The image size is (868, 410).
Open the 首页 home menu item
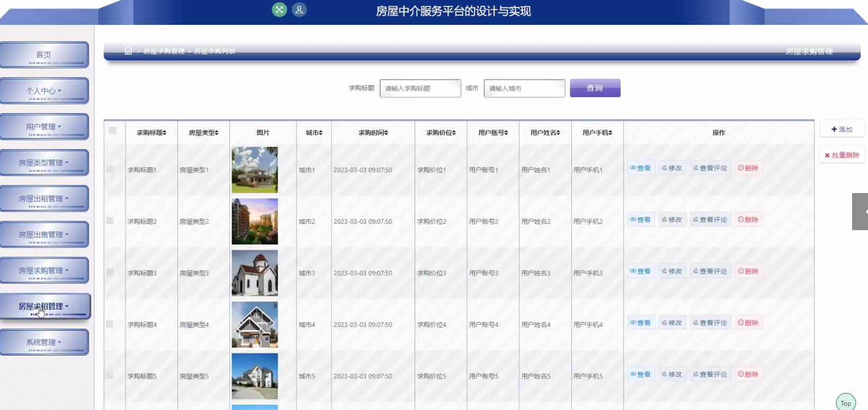pyautogui.click(x=44, y=55)
